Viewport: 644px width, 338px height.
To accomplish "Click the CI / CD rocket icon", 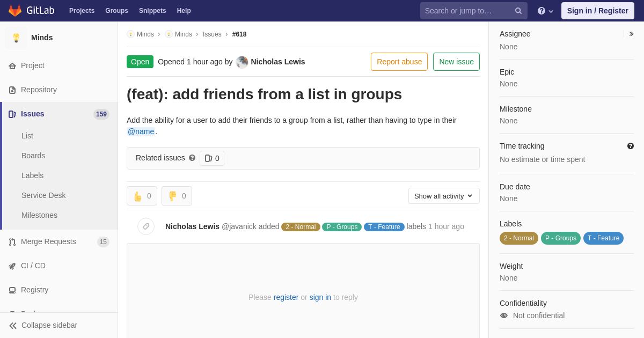I will point(12,266).
